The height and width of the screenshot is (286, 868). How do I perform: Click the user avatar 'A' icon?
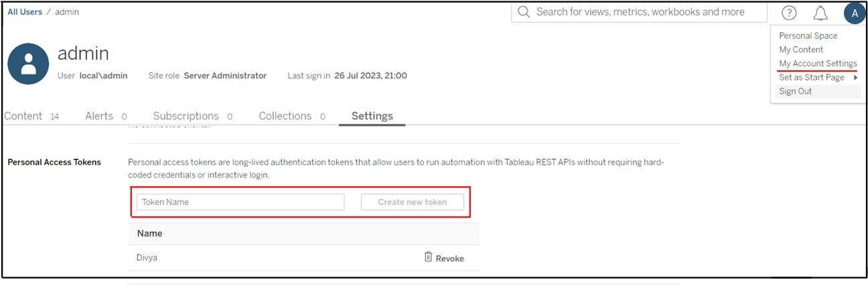855,13
